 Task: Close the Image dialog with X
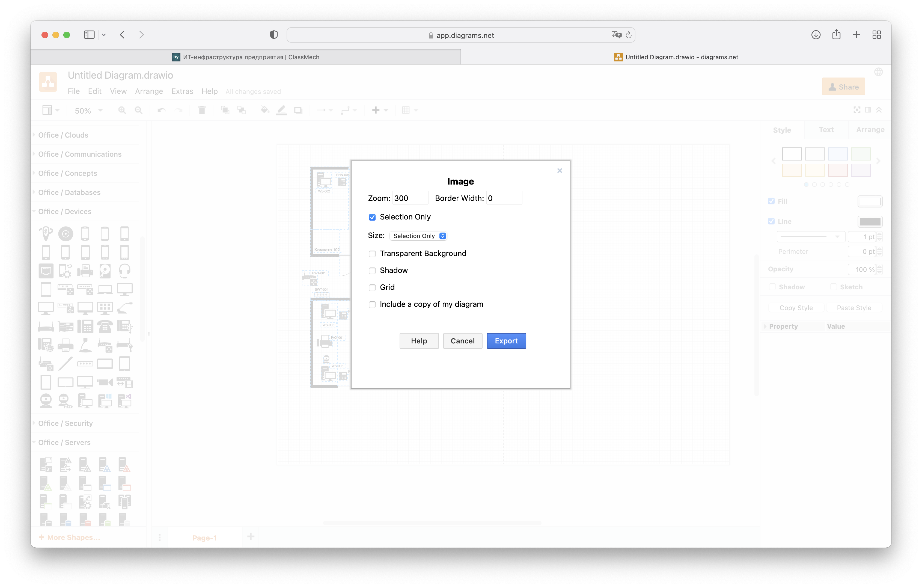tap(560, 170)
